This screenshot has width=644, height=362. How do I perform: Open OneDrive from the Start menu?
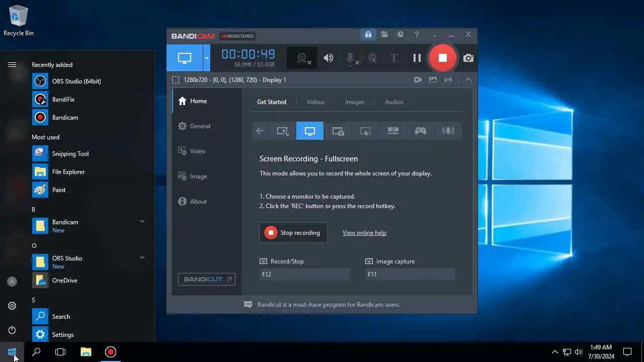(91, 280)
